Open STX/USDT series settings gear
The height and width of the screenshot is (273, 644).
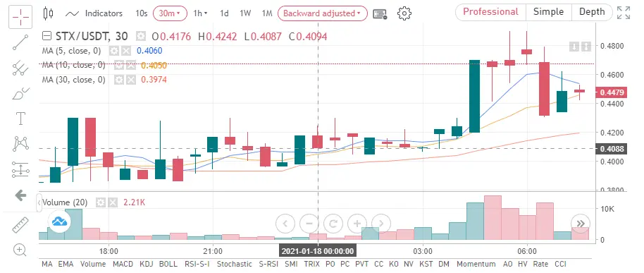click(x=141, y=37)
